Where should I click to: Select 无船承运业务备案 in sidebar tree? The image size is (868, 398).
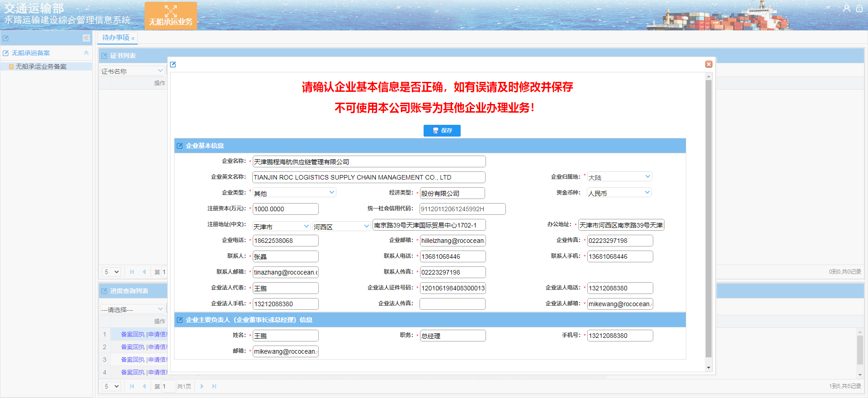tap(41, 66)
